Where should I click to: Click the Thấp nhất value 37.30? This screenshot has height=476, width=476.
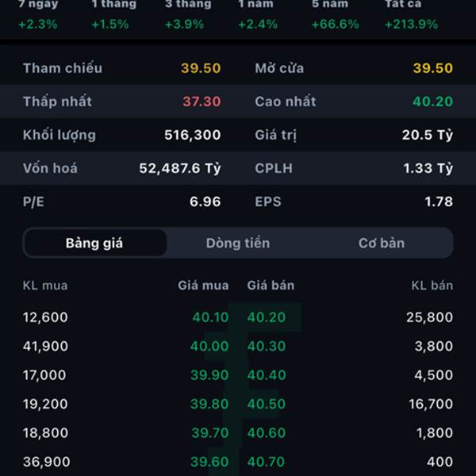[x=201, y=102]
